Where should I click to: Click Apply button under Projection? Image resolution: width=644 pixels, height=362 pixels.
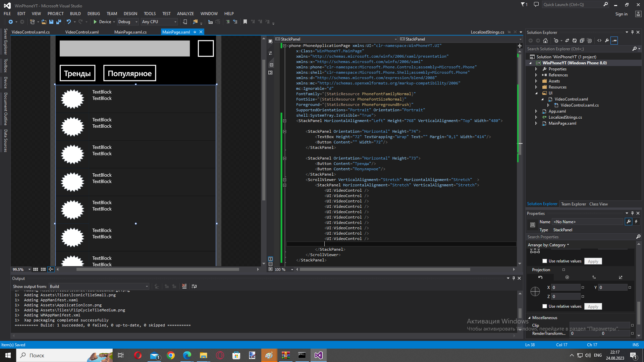[593, 306]
